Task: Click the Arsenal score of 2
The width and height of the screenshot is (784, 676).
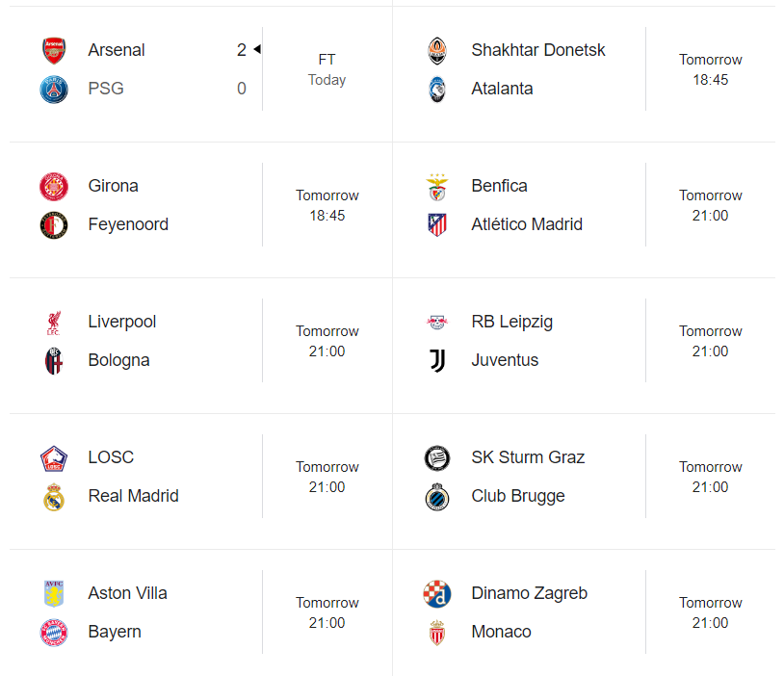Action: click(242, 50)
